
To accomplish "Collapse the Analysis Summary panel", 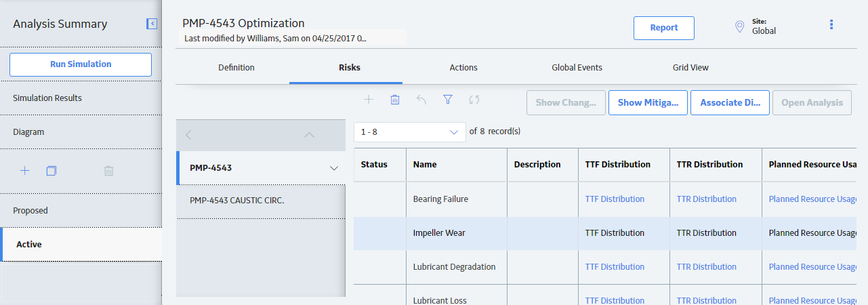I will [152, 24].
